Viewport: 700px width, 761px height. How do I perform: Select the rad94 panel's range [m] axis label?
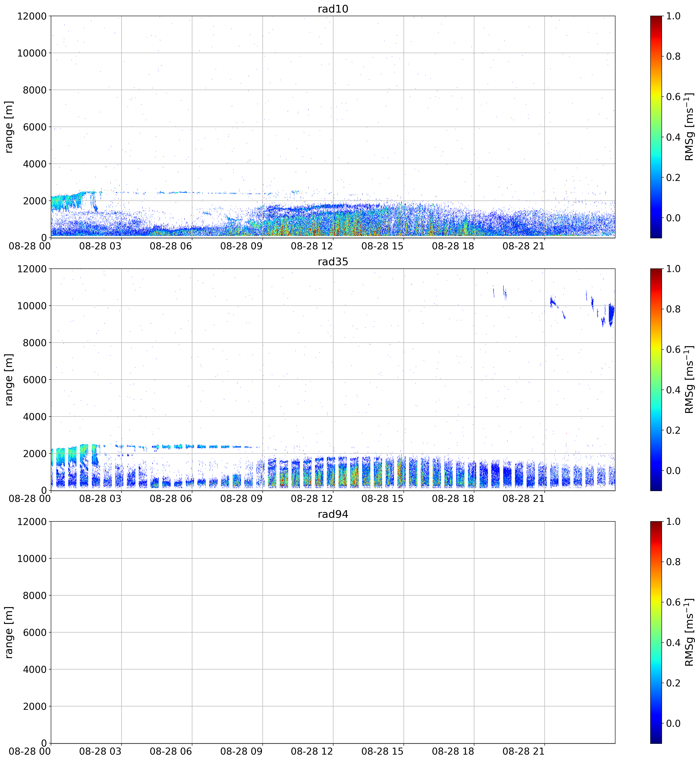[9, 632]
